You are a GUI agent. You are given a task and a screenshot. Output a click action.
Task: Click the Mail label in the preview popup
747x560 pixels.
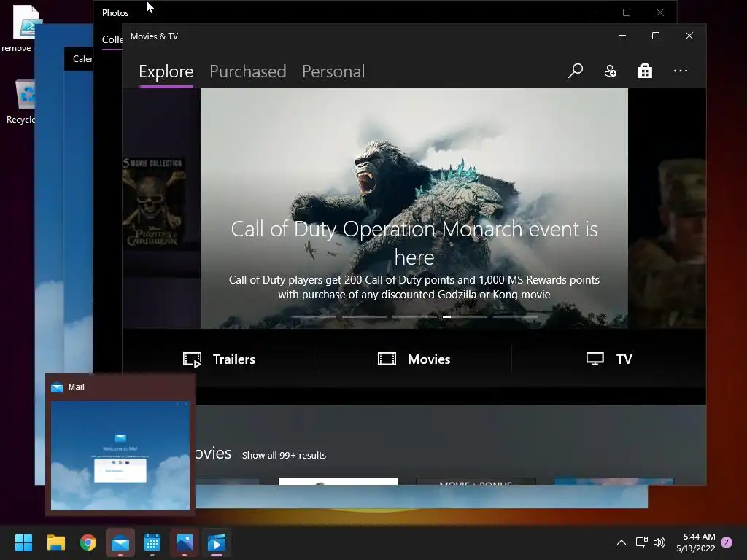[x=76, y=387]
